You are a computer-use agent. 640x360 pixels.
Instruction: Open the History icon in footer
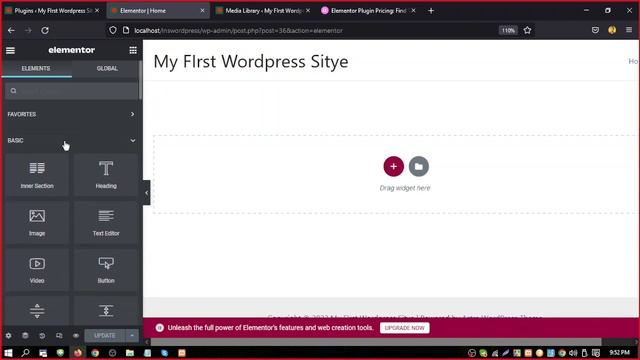tap(42, 336)
